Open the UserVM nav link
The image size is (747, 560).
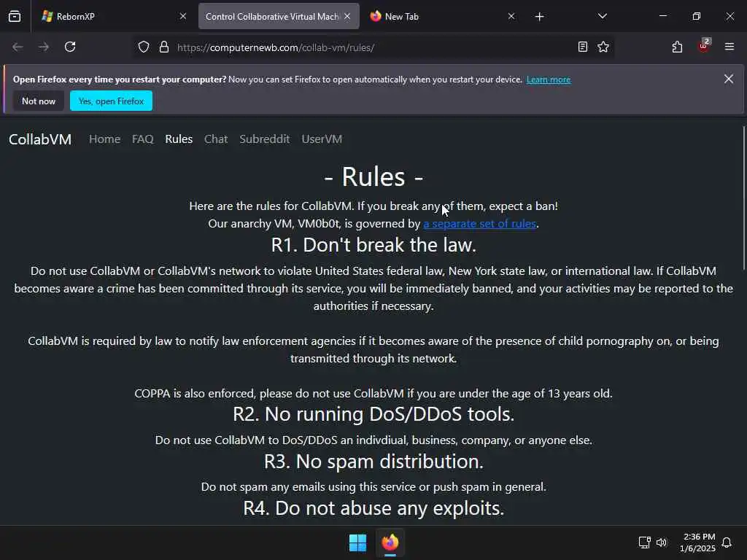[x=322, y=139]
